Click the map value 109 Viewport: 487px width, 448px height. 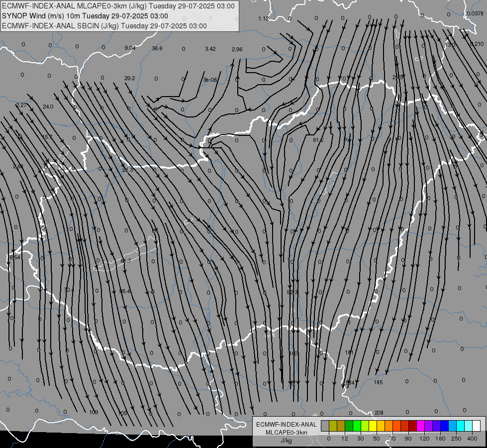pos(94,412)
